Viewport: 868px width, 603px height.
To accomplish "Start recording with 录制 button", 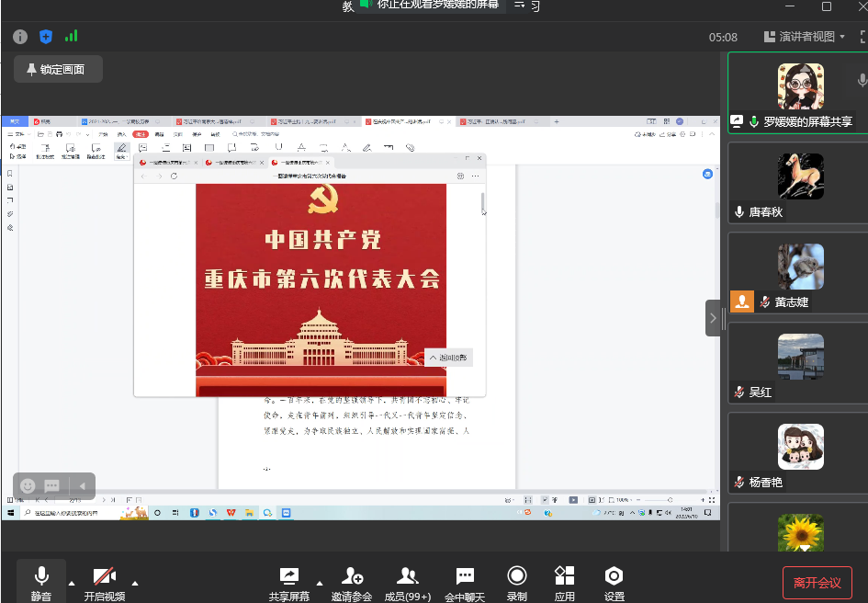I will [517, 582].
